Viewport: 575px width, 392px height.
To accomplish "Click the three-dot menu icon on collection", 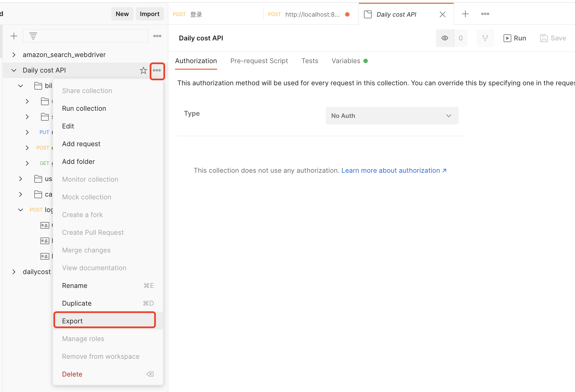I will tap(157, 70).
